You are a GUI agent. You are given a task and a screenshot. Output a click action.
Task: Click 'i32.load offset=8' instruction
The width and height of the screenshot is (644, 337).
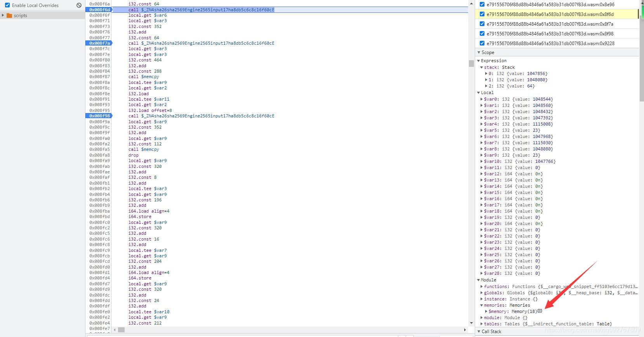click(150, 110)
